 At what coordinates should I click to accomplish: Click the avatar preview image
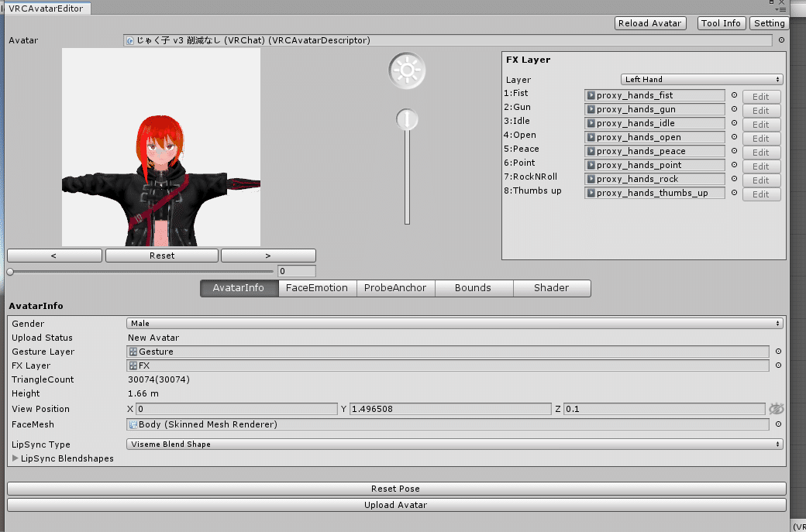[161, 147]
